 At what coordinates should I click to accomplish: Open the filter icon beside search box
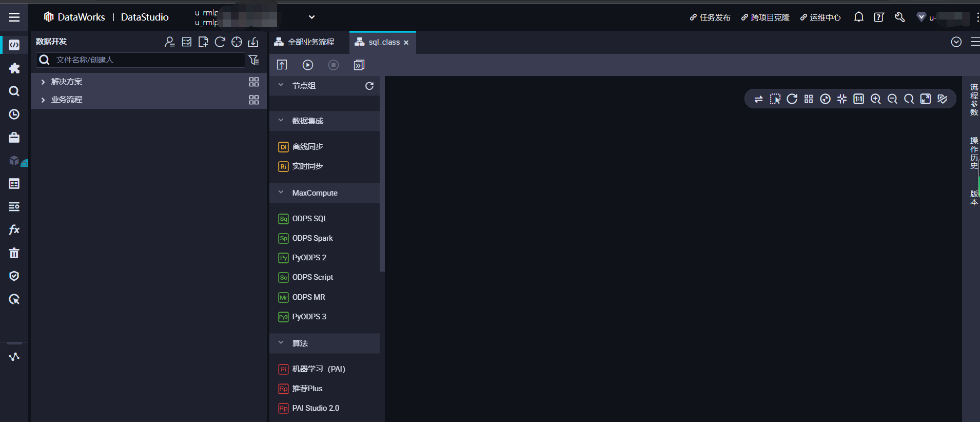254,60
